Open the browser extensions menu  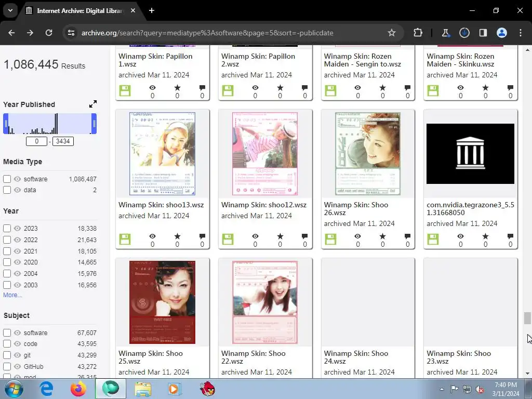pyautogui.click(x=418, y=33)
